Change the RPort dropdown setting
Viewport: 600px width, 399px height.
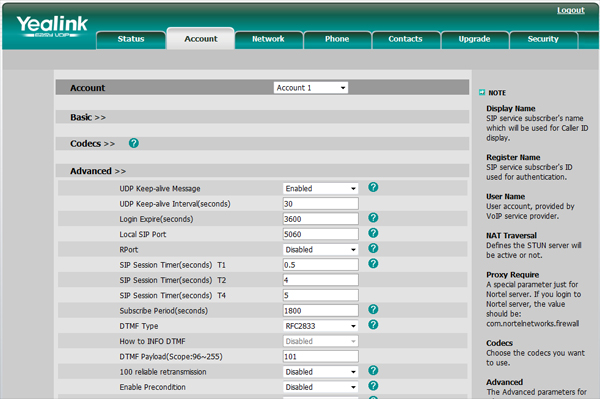321,249
